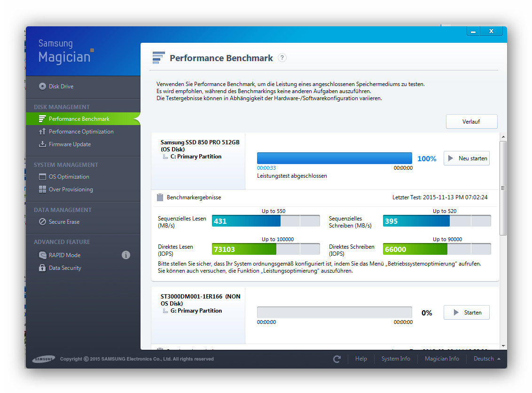Open Over Provisioning
Image resolution: width=532 pixels, height=393 pixels.
(x=70, y=189)
